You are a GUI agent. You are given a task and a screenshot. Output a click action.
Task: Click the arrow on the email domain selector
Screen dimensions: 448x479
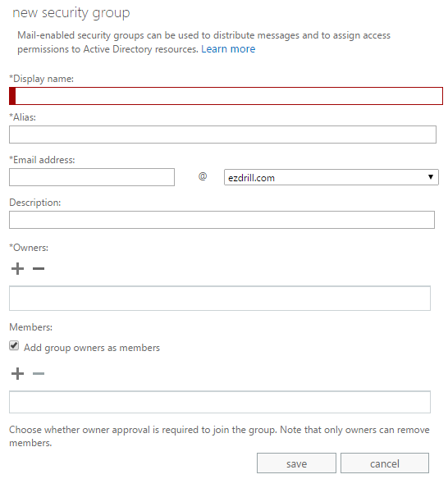[x=431, y=177]
